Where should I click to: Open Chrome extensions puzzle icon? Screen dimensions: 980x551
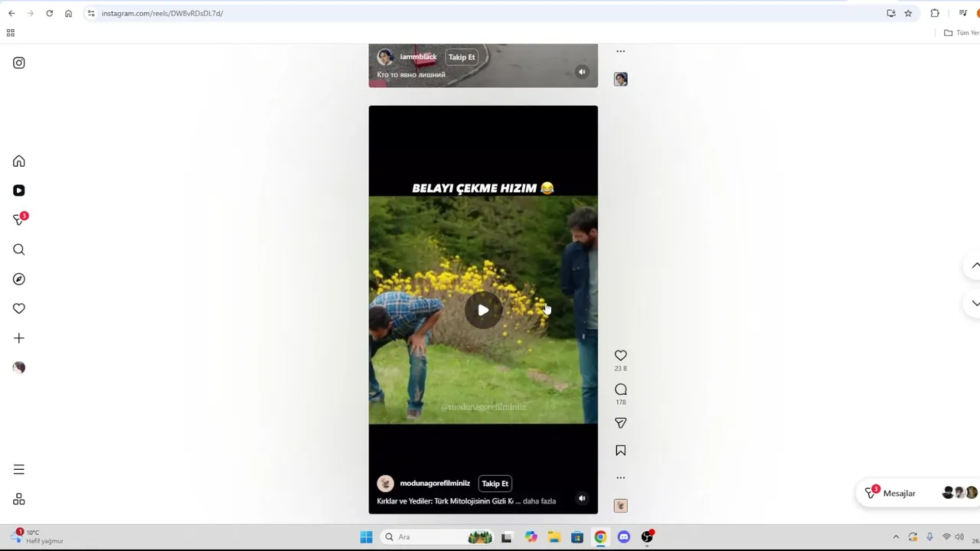click(935, 13)
